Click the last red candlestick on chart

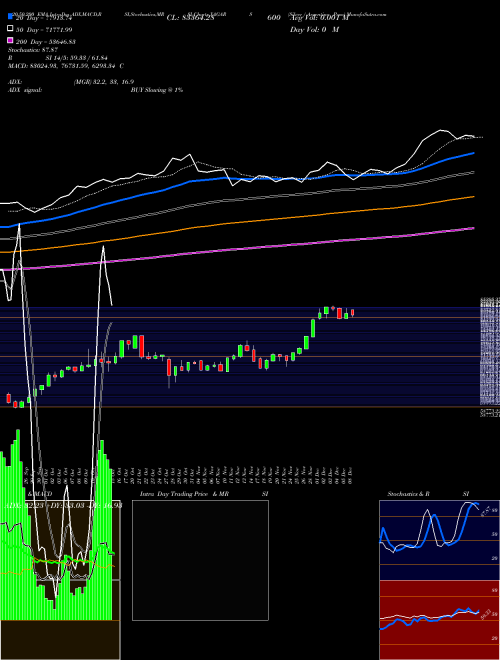[353, 312]
